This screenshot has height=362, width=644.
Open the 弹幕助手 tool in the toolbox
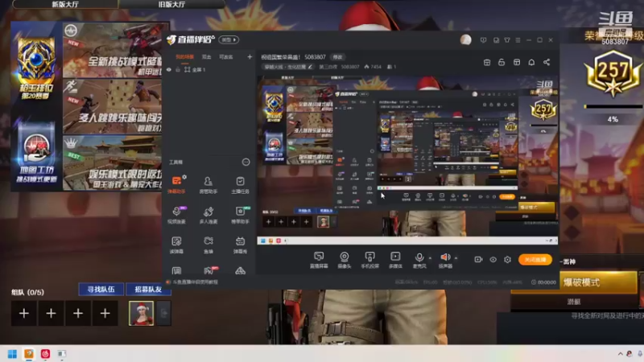[x=176, y=184]
